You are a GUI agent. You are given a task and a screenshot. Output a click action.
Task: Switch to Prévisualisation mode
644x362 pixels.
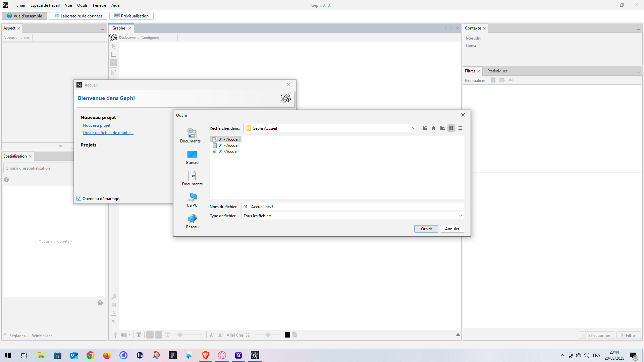tap(131, 16)
